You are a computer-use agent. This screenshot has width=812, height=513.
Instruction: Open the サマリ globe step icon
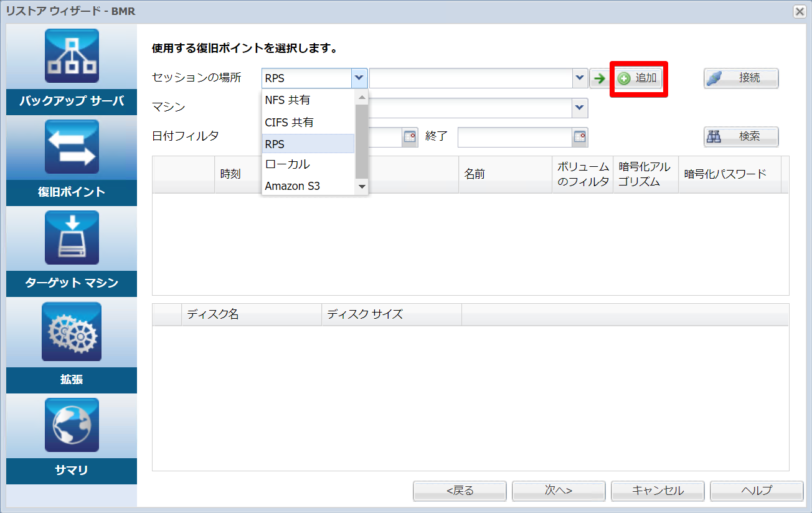coord(72,425)
